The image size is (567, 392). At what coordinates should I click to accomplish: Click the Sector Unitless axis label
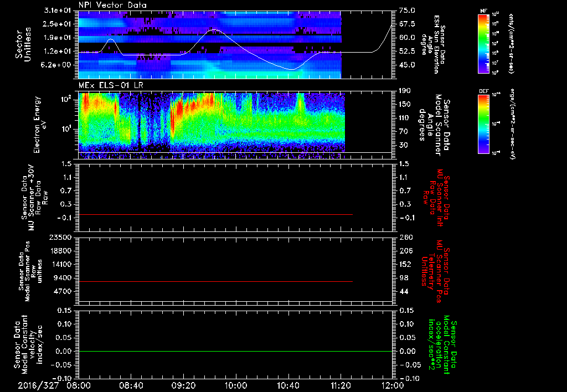pos(23,44)
